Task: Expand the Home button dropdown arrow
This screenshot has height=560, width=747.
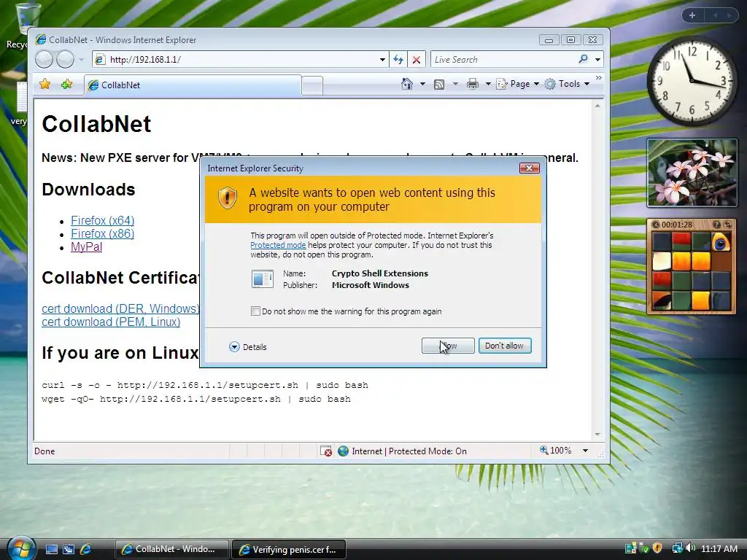Action: point(422,85)
